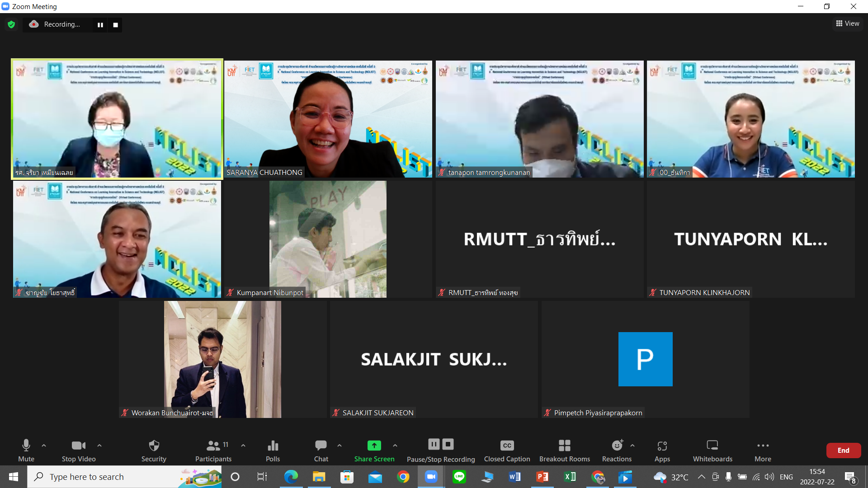Screen dimensions: 868x488
Task: Mute the microphone
Action: (x=26, y=450)
